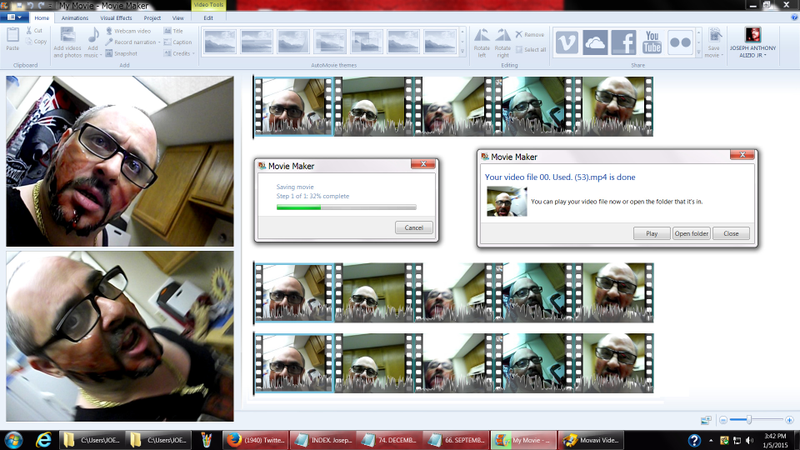Viewport: 800px width, 450px height.
Task: Expand the Credits dropdown arrow
Action: click(x=193, y=54)
